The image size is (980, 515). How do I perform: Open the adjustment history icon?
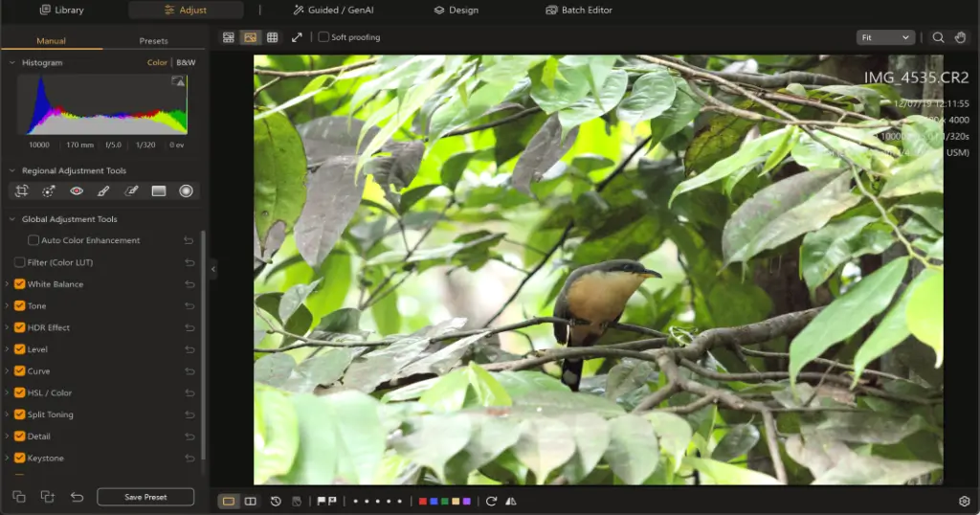tap(276, 502)
